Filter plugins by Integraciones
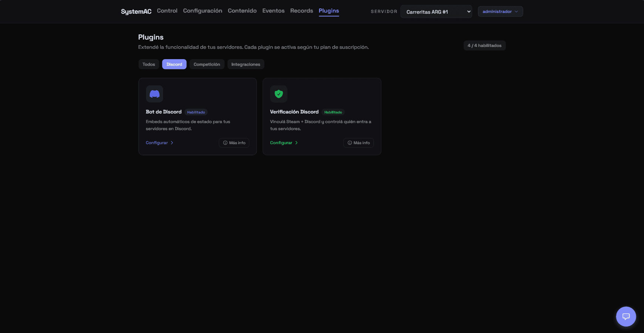Screen dimensions: 644x333 point(246,64)
